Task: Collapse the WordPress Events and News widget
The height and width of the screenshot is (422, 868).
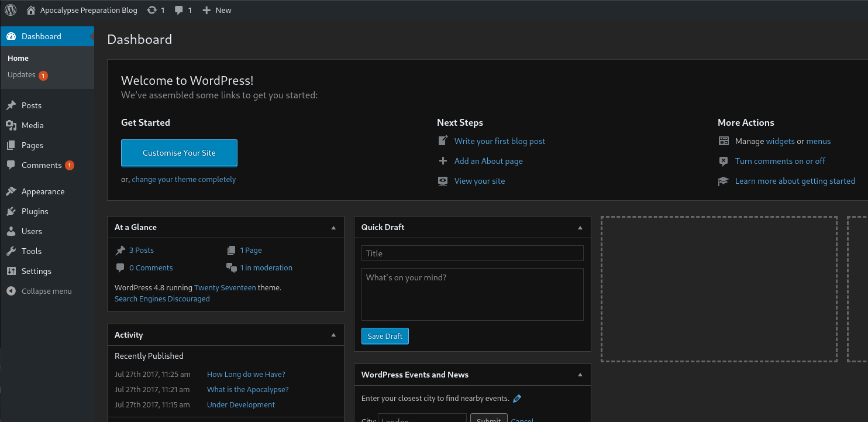Action: [580, 375]
